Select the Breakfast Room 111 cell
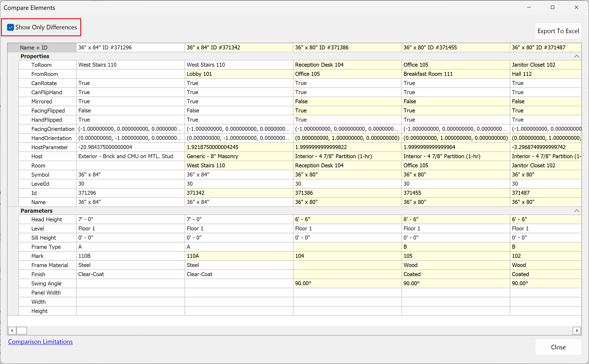589x364 pixels. click(456, 74)
